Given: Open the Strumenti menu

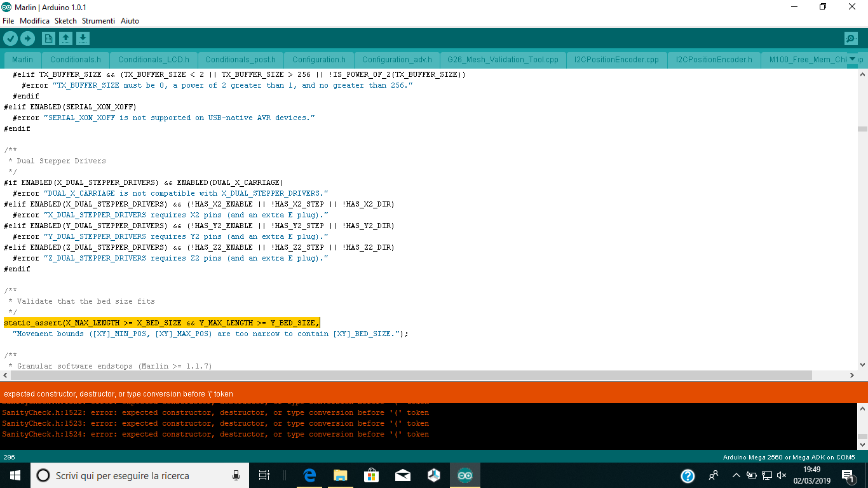Looking at the screenshot, I should (98, 21).
